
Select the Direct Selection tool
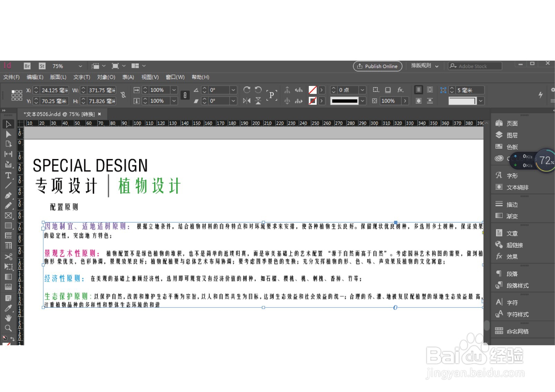tap(8, 134)
